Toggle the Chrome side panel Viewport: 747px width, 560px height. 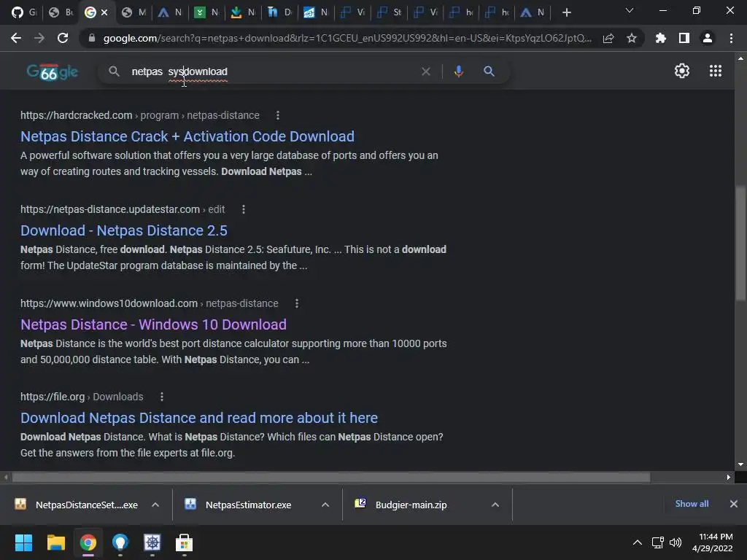pos(684,38)
